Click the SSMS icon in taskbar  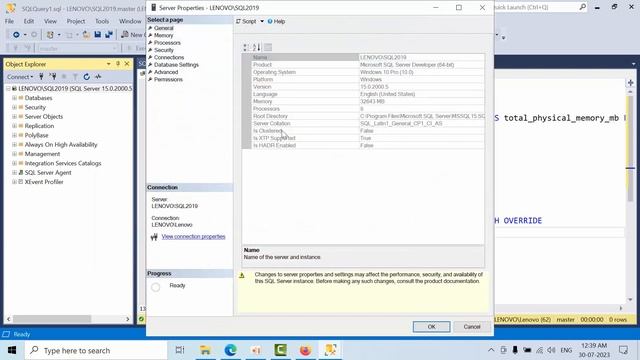[x=330, y=350]
